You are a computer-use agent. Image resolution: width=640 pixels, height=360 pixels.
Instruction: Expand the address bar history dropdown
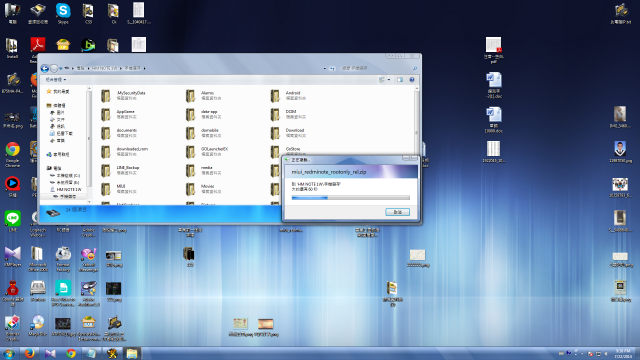tap(324, 68)
